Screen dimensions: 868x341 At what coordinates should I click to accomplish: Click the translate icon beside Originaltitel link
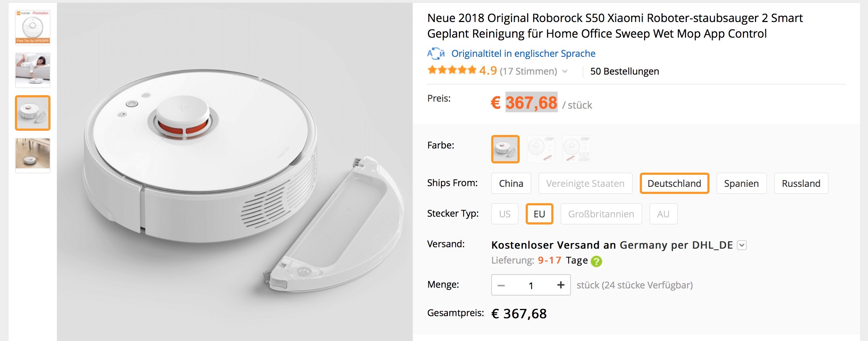pos(436,54)
